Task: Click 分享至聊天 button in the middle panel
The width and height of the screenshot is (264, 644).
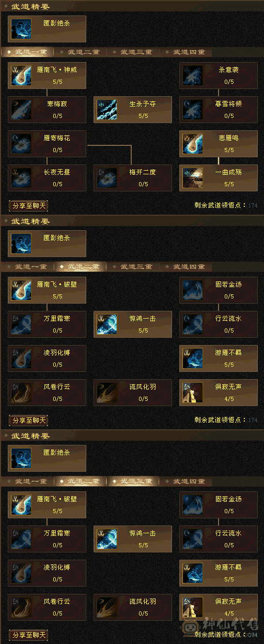Action: click(28, 421)
